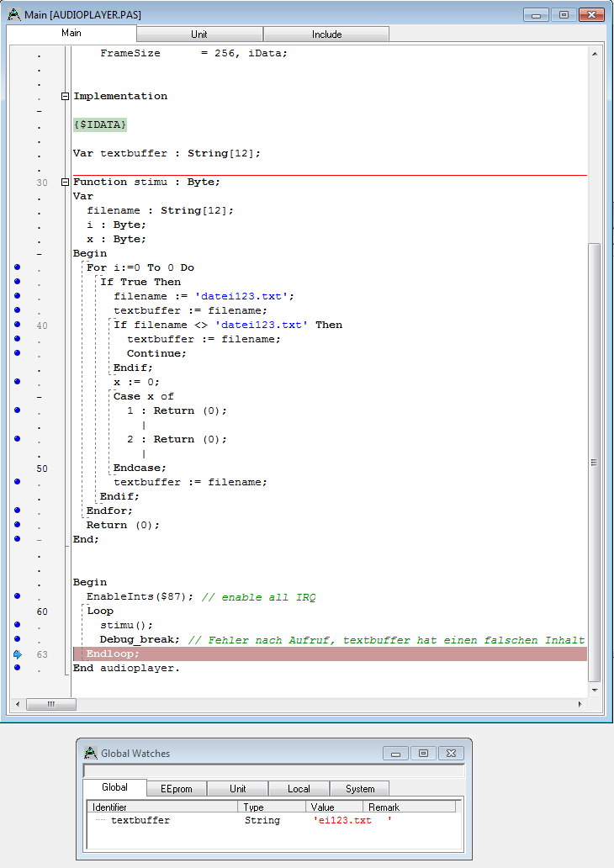
Task: Toggle breakpoint dot on '2 : Return (0);' line
Action: pyautogui.click(x=17, y=439)
